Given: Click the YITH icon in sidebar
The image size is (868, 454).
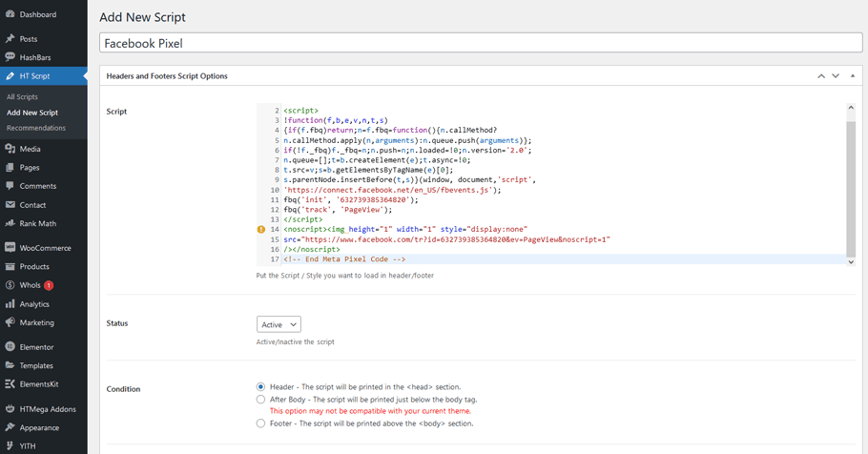Looking at the screenshot, I should (x=10, y=445).
